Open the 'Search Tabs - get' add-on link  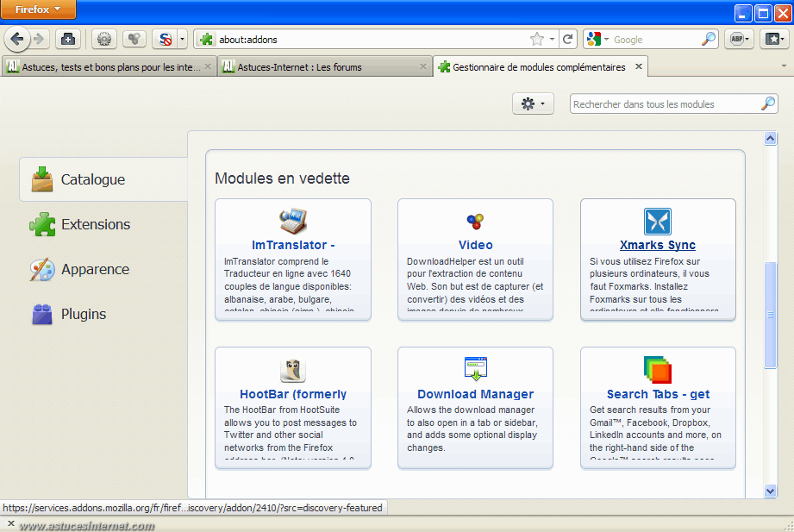(x=658, y=394)
